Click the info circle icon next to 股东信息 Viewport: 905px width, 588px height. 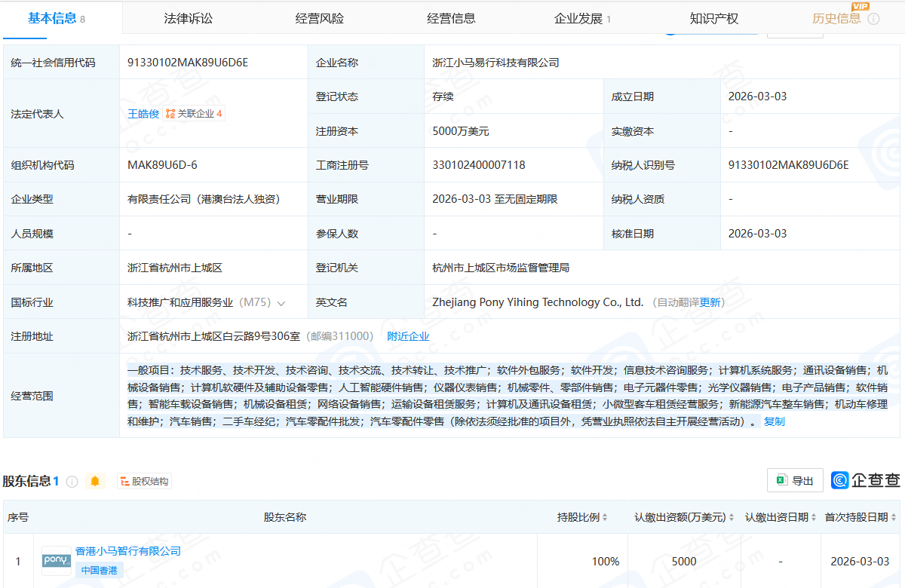tap(72, 481)
